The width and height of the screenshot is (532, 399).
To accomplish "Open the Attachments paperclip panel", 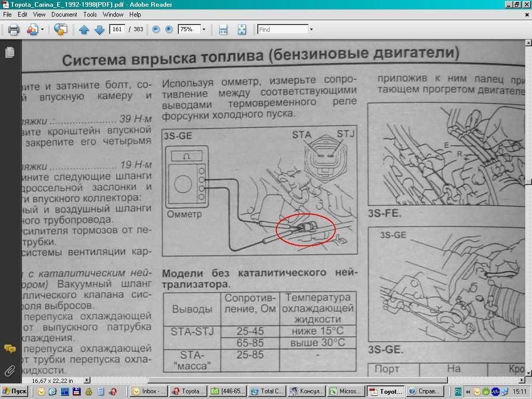I will pos(9,371).
